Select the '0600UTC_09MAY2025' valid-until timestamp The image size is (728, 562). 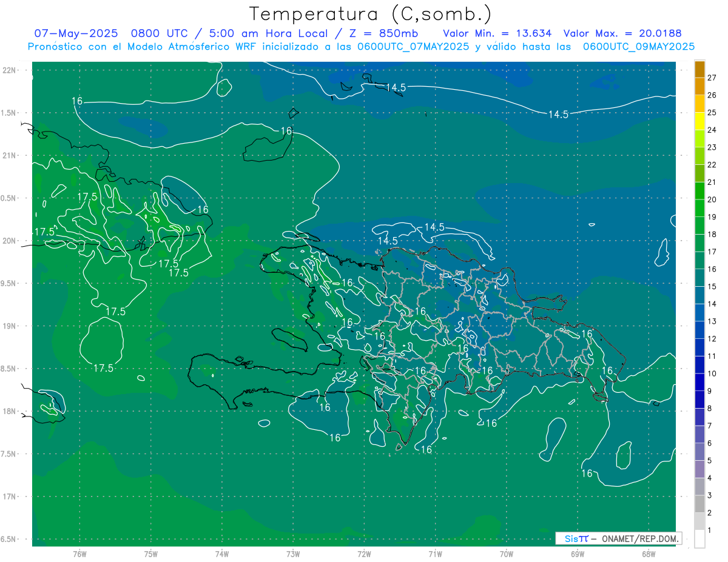tap(639, 47)
